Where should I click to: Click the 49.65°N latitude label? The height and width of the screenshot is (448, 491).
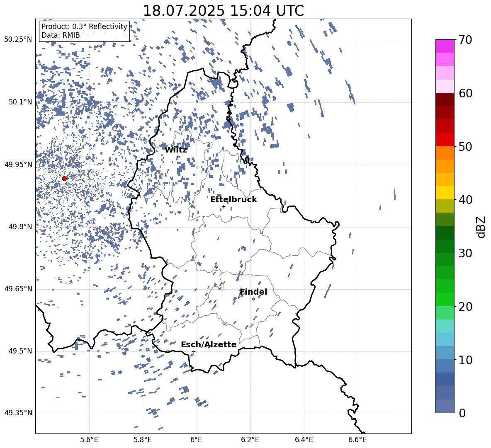[18, 288]
